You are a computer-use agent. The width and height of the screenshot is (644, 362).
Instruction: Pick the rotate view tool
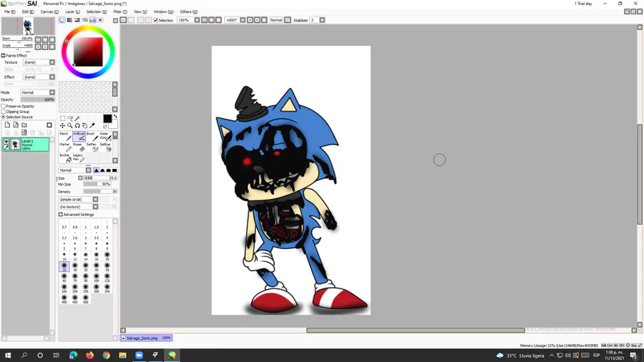click(77, 126)
